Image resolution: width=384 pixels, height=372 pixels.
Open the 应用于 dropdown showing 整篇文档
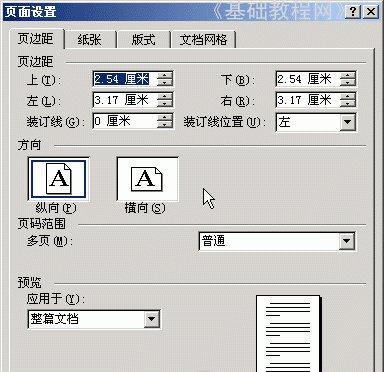pyautogui.click(x=152, y=319)
